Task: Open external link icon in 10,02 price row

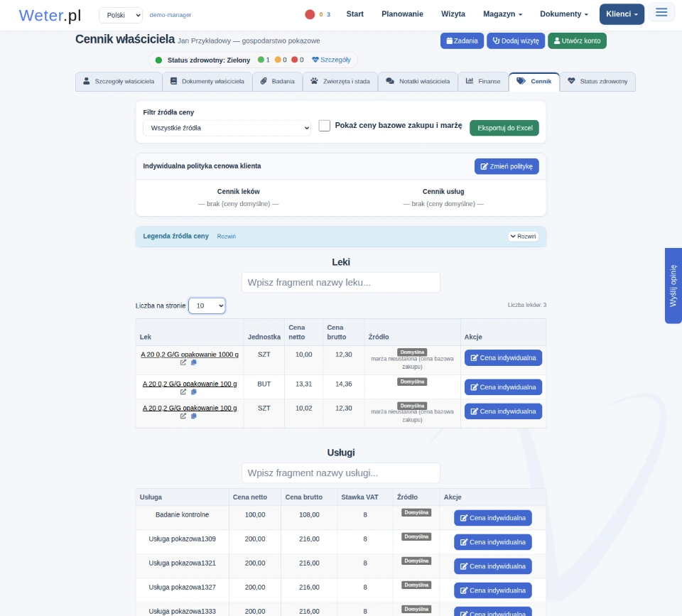Action: [183, 416]
